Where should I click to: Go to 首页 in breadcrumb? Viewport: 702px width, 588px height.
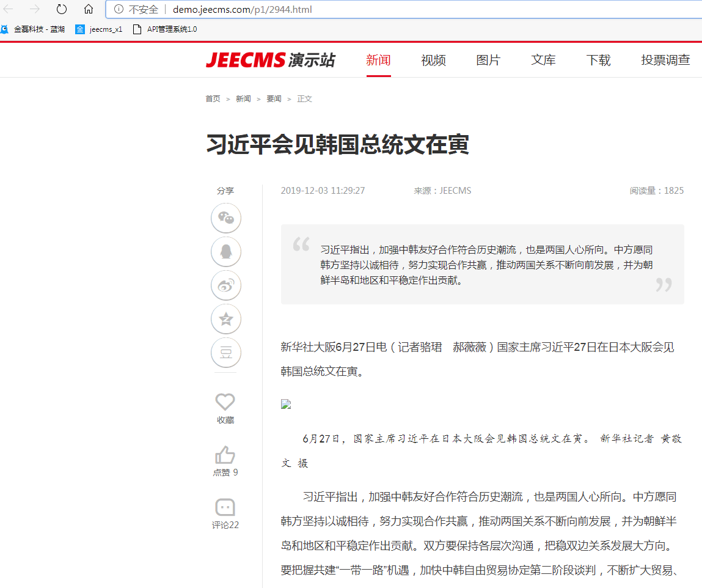213,98
